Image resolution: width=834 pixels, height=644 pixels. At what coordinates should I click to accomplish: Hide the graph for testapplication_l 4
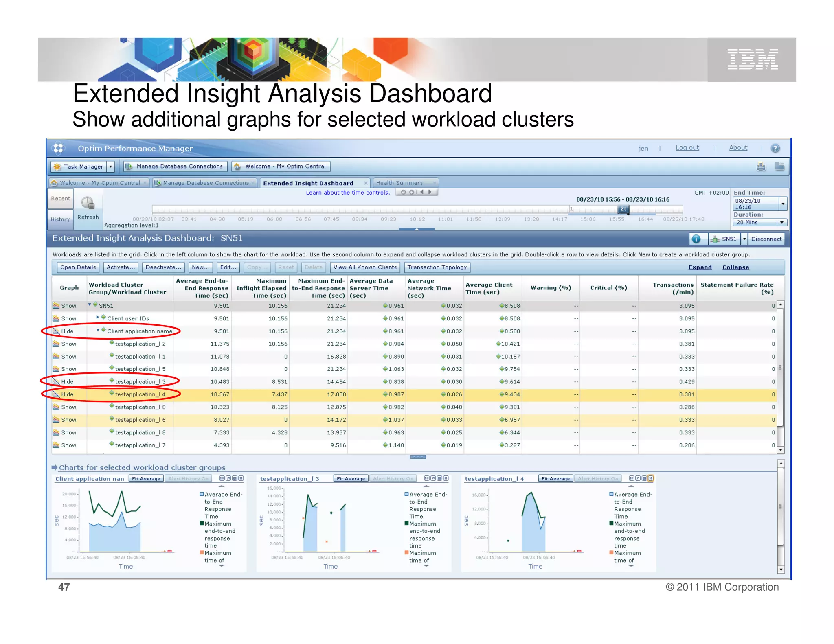click(64, 394)
